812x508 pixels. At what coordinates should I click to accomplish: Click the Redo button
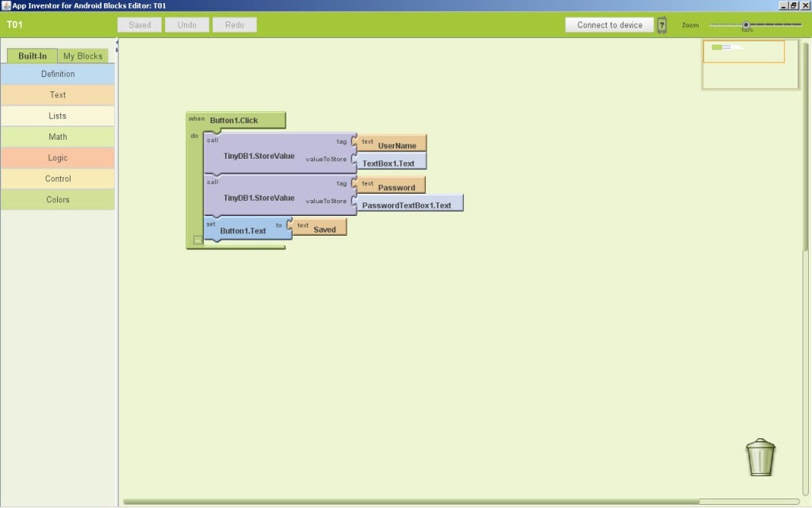[235, 25]
